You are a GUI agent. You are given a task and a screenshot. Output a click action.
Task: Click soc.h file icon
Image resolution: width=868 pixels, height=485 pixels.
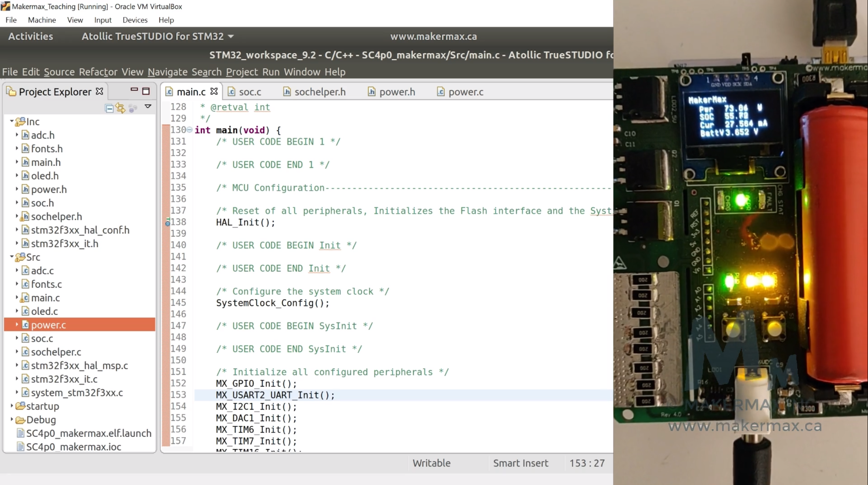(x=25, y=203)
